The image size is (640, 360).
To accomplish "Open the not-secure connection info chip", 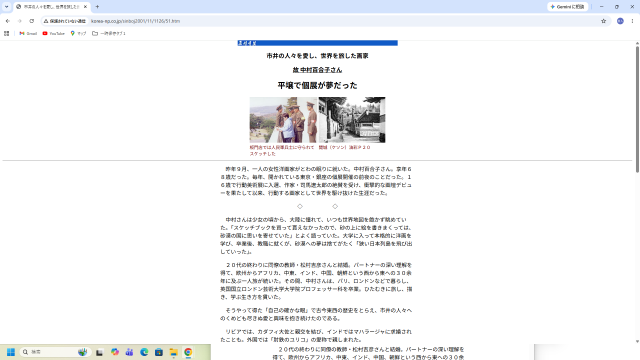I will tap(65, 21).
